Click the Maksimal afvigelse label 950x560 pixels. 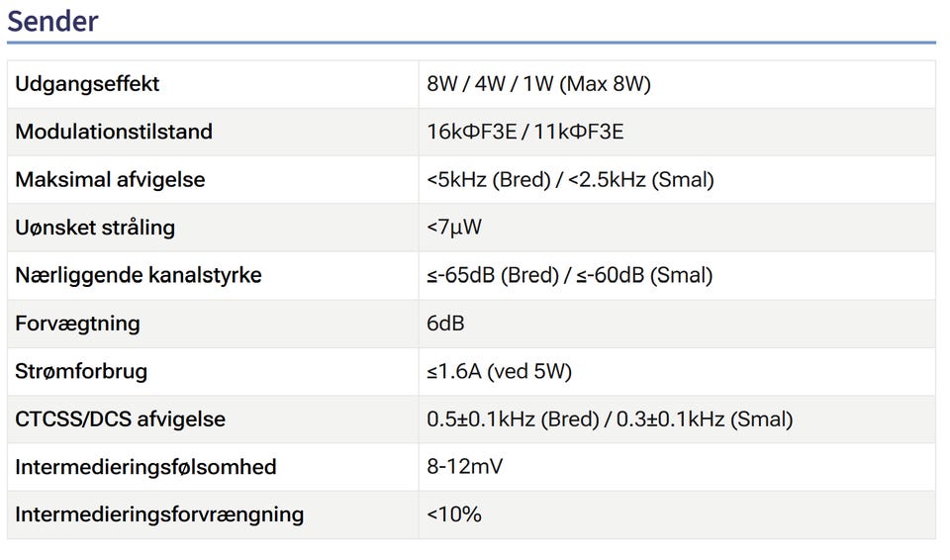point(110,180)
